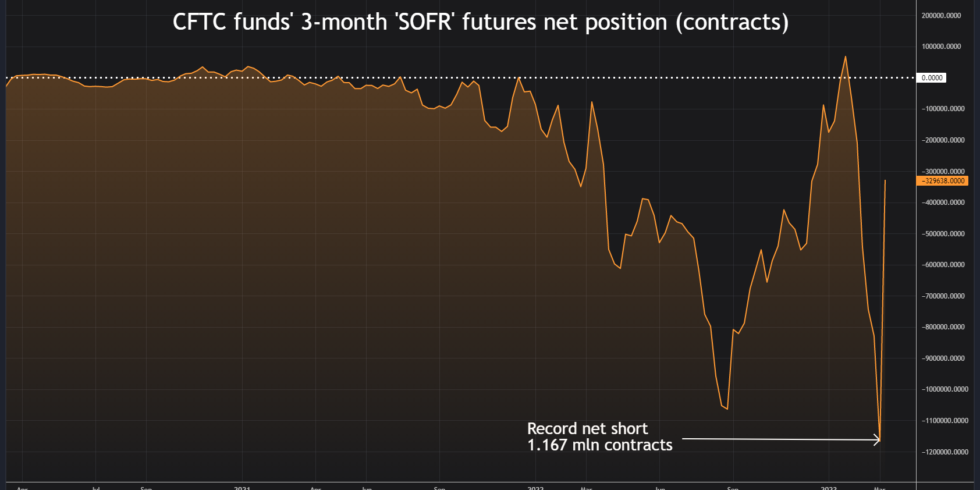Click the orange -329638 current value label

tap(942, 181)
